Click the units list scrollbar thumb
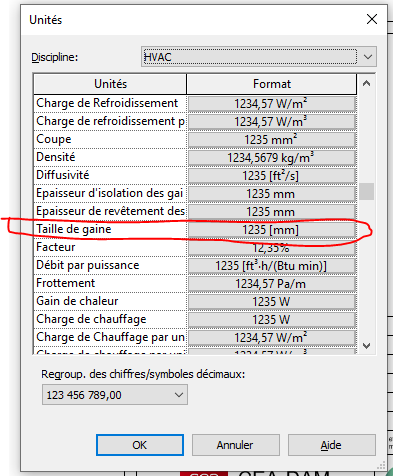 click(366, 191)
